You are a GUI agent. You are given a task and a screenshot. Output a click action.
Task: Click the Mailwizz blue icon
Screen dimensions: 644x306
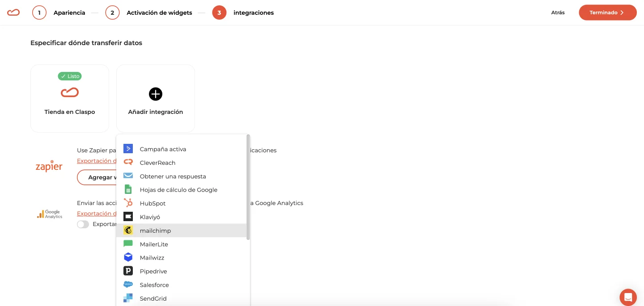click(128, 257)
